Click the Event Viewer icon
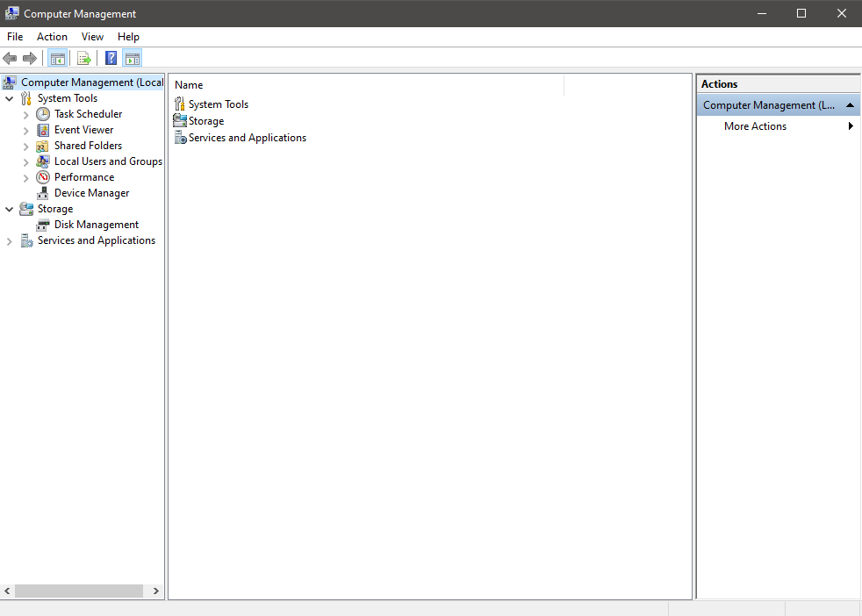862x616 pixels. tap(43, 130)
